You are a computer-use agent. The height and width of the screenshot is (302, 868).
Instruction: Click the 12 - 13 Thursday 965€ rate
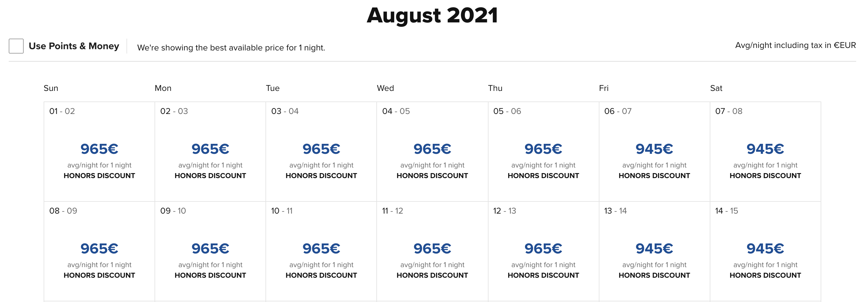click(x=543, y=249)
